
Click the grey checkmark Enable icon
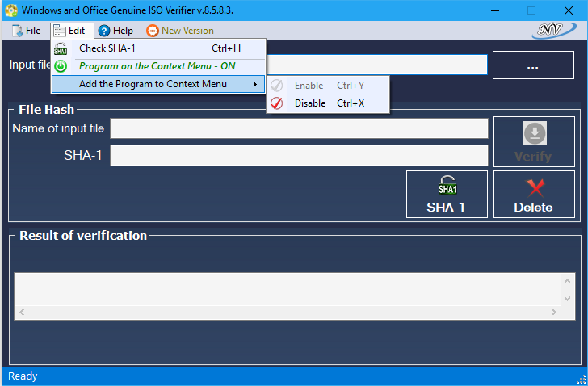277,86
